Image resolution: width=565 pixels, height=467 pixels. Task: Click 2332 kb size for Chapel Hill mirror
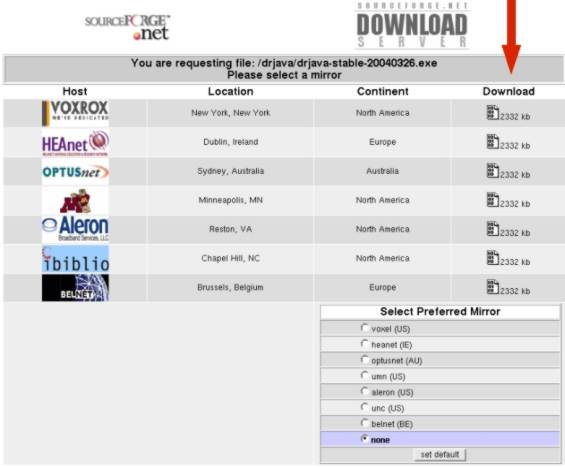click(x=515, y=262)
